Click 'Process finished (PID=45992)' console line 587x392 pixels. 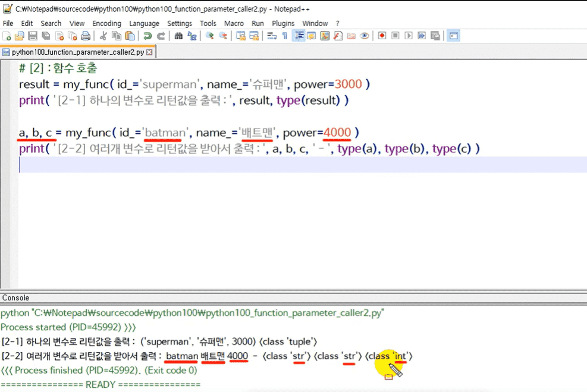[99, 370]
